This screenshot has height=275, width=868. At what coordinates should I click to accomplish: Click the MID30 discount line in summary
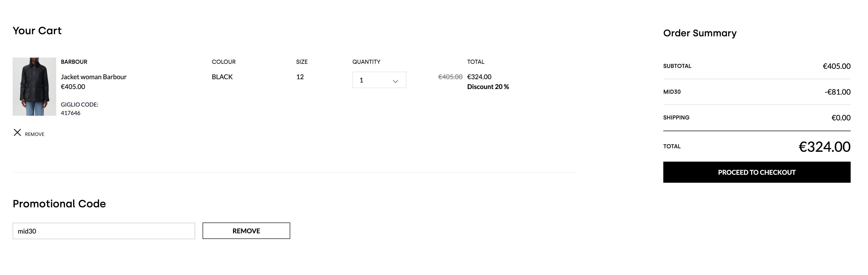(757, 92)
